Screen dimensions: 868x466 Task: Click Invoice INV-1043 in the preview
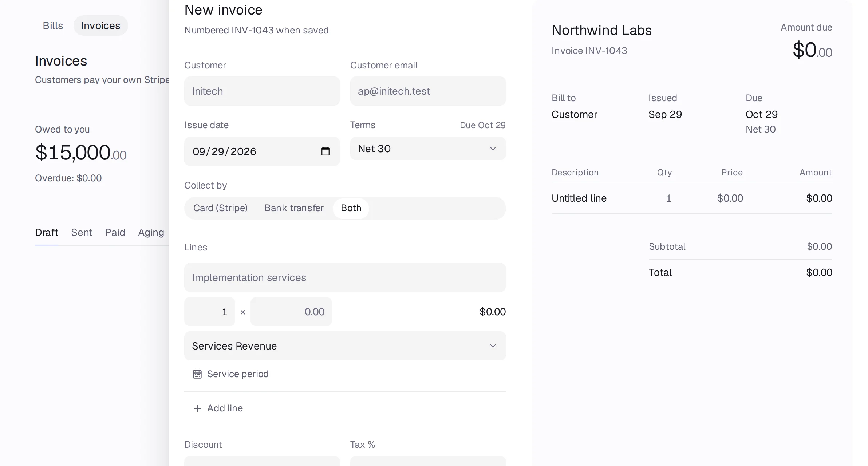(x=589, y=51)
